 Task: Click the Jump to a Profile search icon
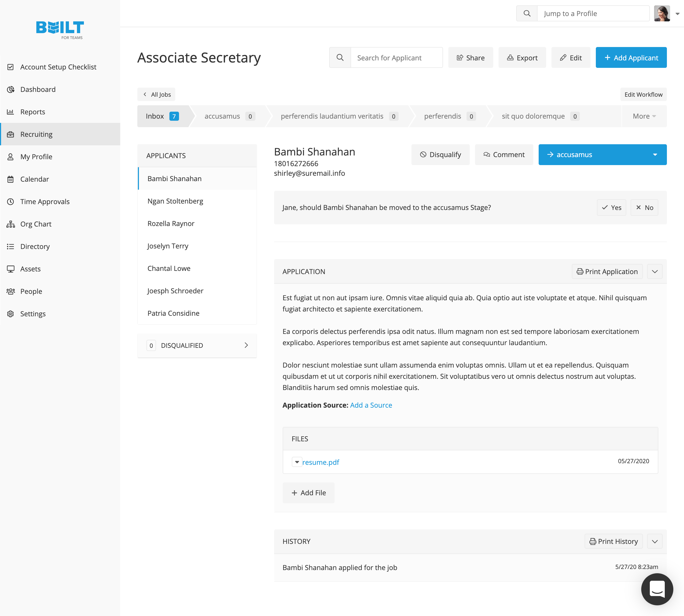(527, 14)
